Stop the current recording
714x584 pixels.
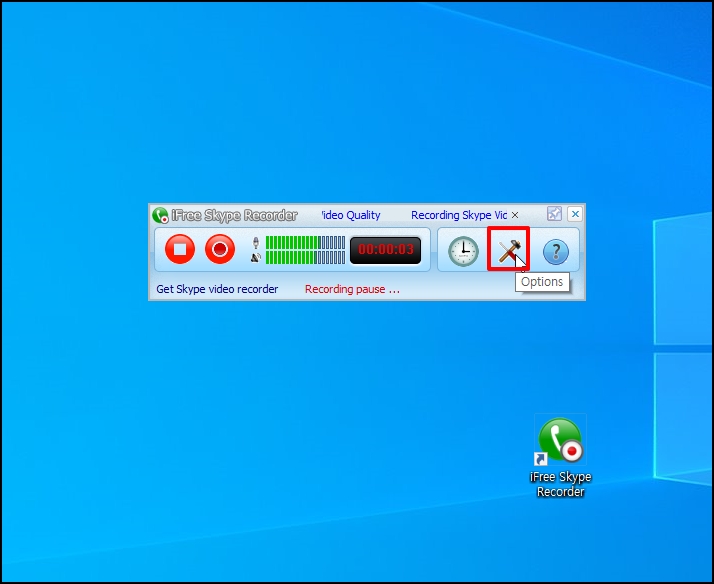coord(180,249)
